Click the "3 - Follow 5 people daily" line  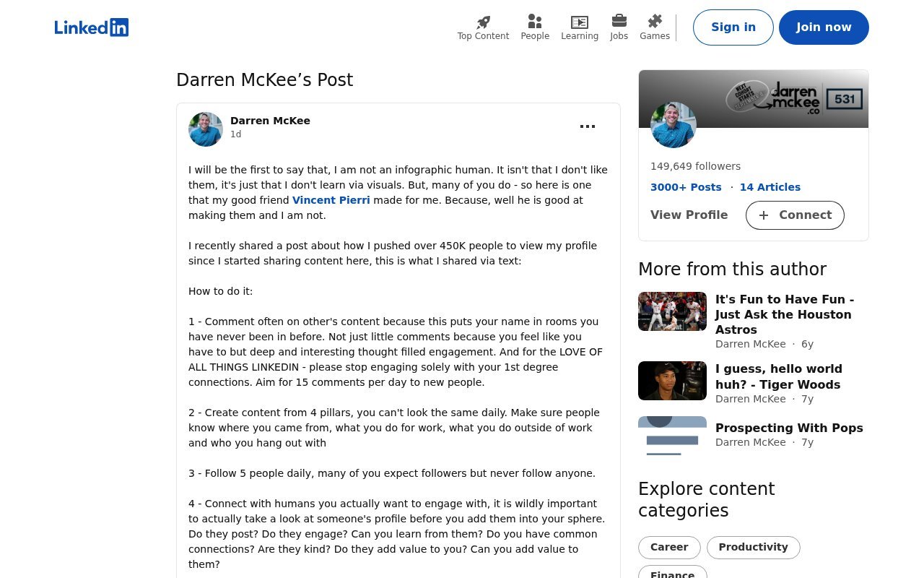tap(392, 473)
